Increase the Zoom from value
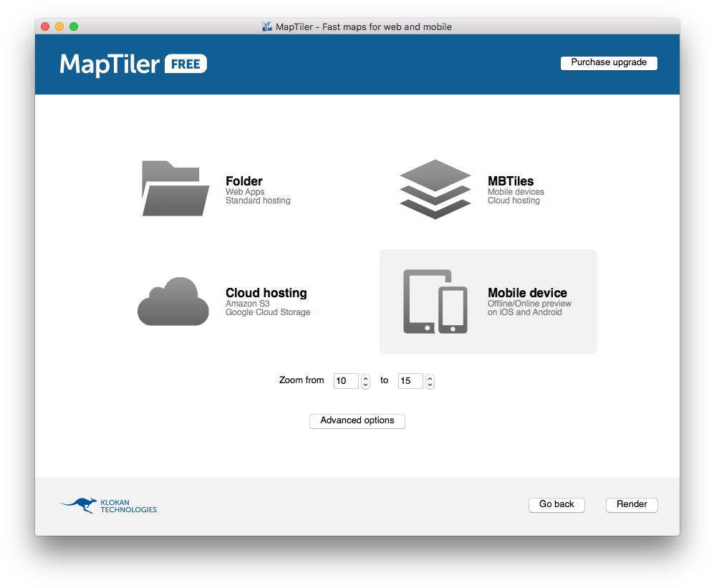Image resolution: width=714 pixels, height=588 pixels. 365,377
